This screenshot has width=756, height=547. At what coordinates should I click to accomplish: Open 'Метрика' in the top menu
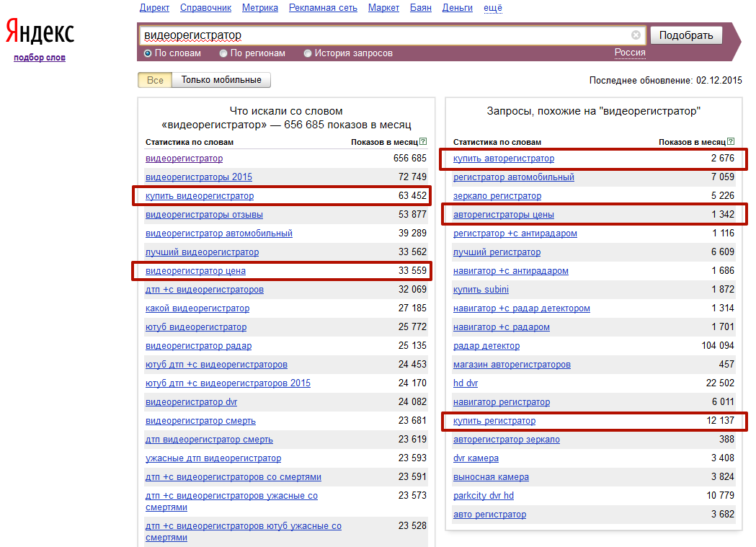(x=260, y=8)
